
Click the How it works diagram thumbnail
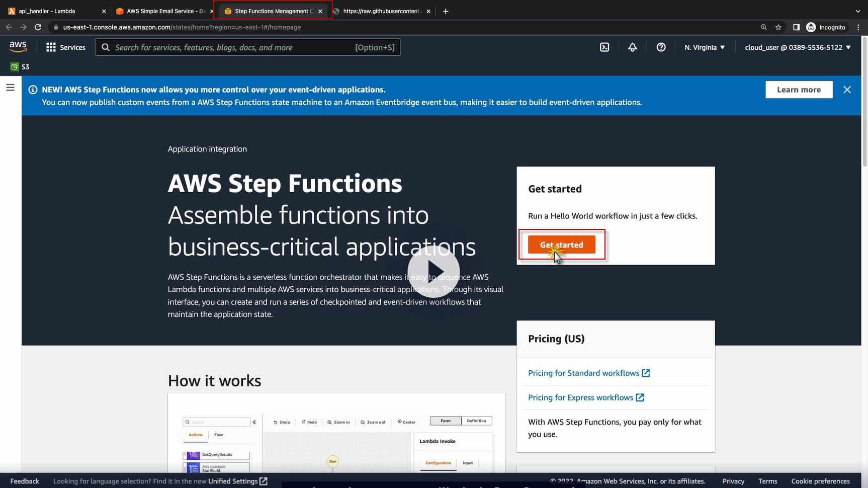336,433
